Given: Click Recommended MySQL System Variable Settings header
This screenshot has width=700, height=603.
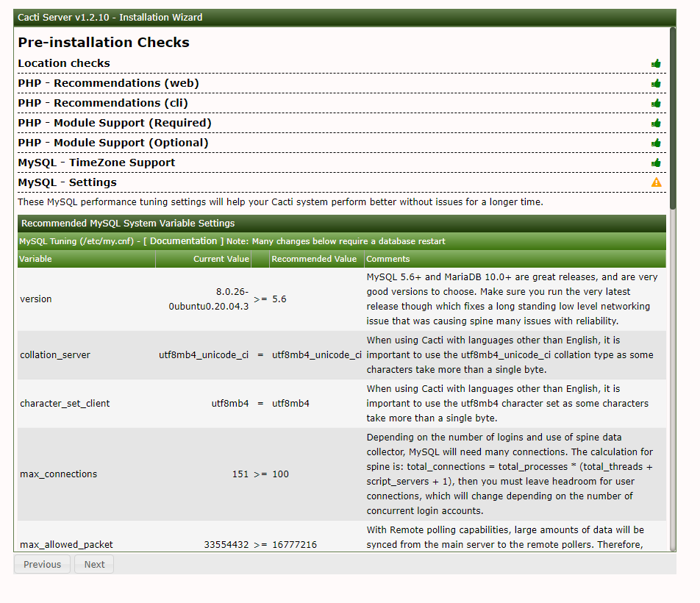Looking at the screenshot, I should (x=341, y=223).
